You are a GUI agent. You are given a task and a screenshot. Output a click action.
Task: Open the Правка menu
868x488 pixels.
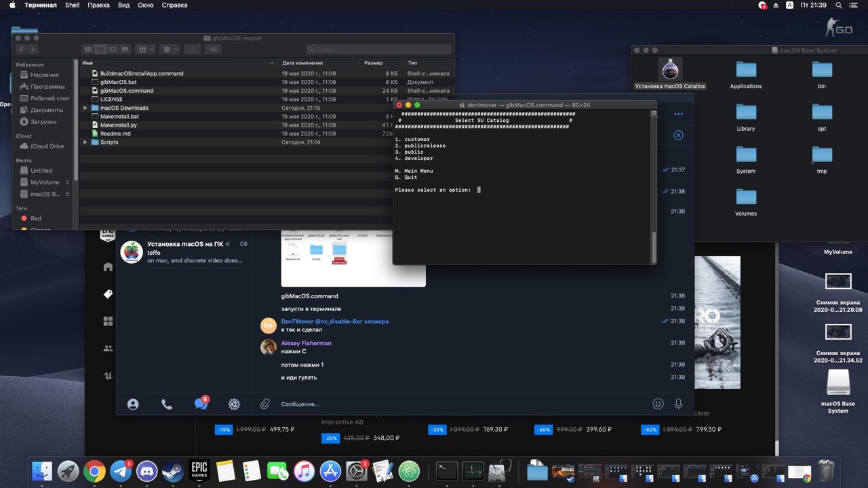point(98,5)
